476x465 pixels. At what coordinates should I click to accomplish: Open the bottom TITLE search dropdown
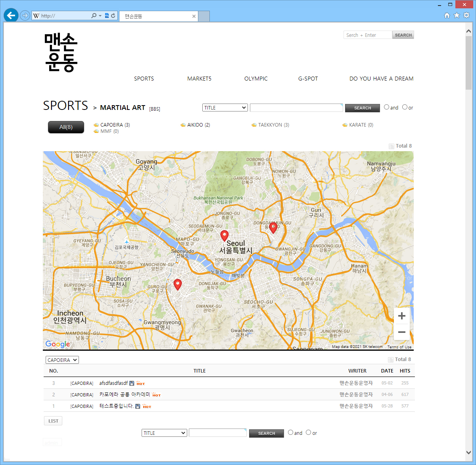[x=164, y=433]
